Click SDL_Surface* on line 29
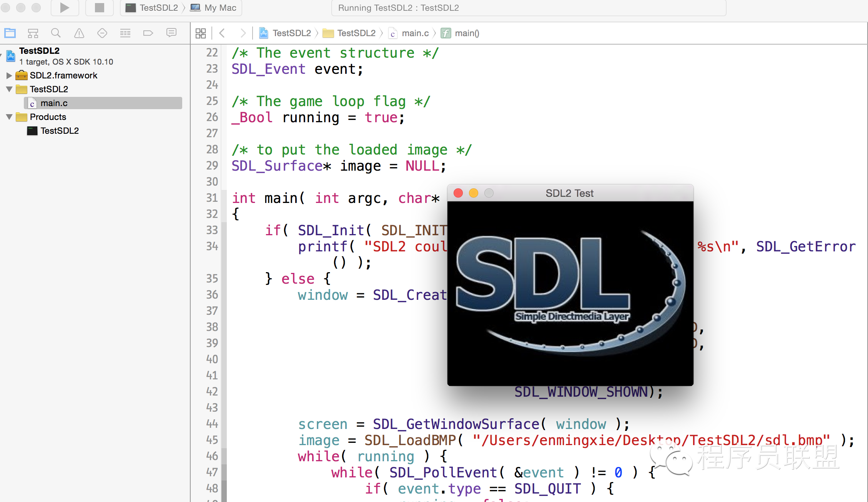Image resolution: width=868 pixels, height=502 pixels. tap(281, 166)
